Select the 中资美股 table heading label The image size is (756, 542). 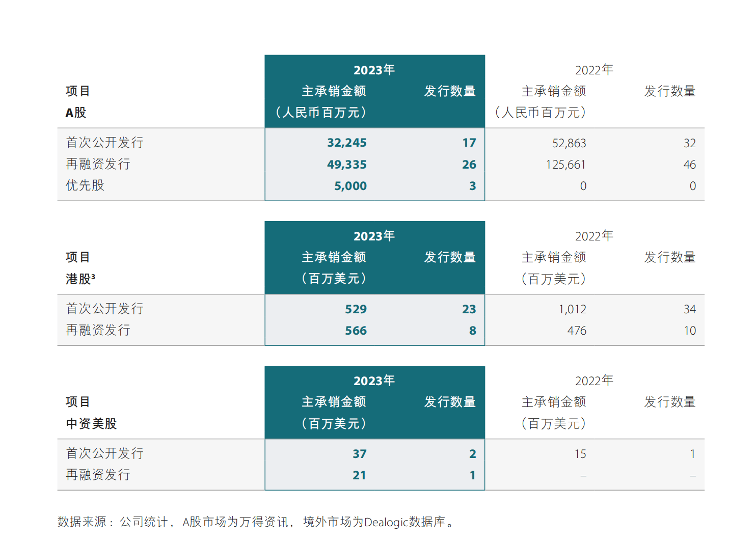pyautogui.click(x=92, y=423)
